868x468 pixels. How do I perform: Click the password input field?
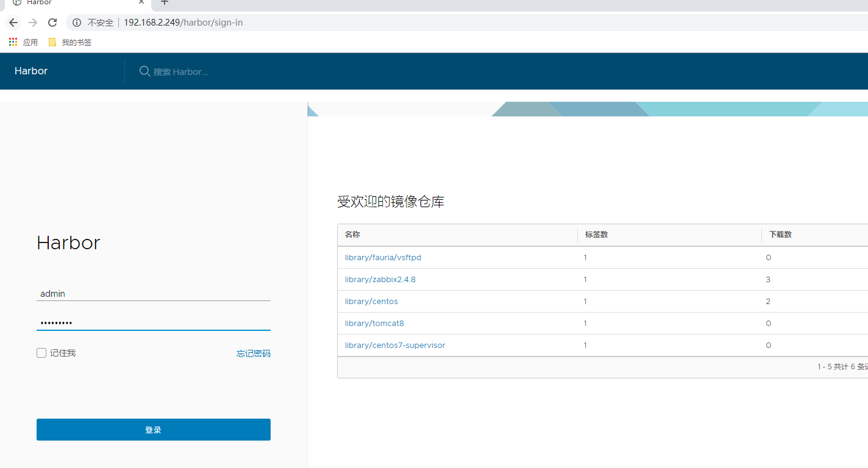(x=154, y=323)
